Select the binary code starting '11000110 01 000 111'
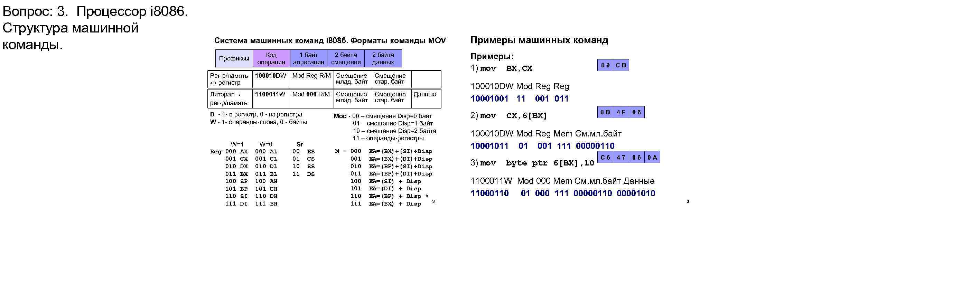980x294 pixels. (x=563, y=193)
